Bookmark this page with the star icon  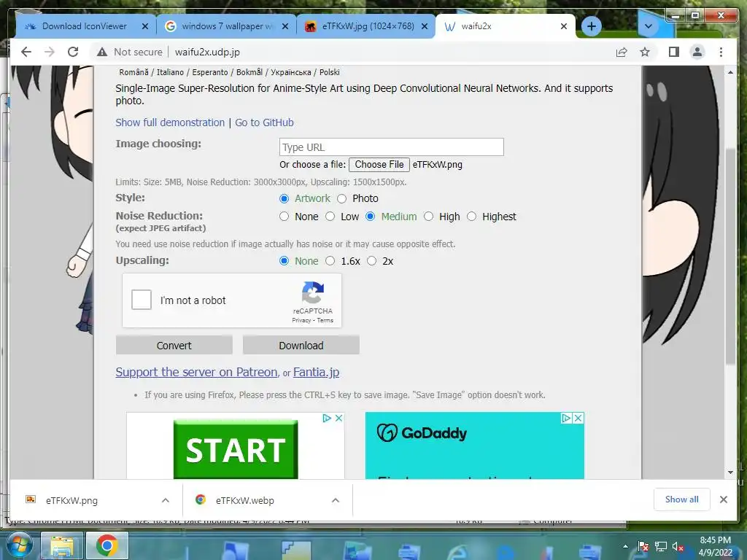point(645,52)
